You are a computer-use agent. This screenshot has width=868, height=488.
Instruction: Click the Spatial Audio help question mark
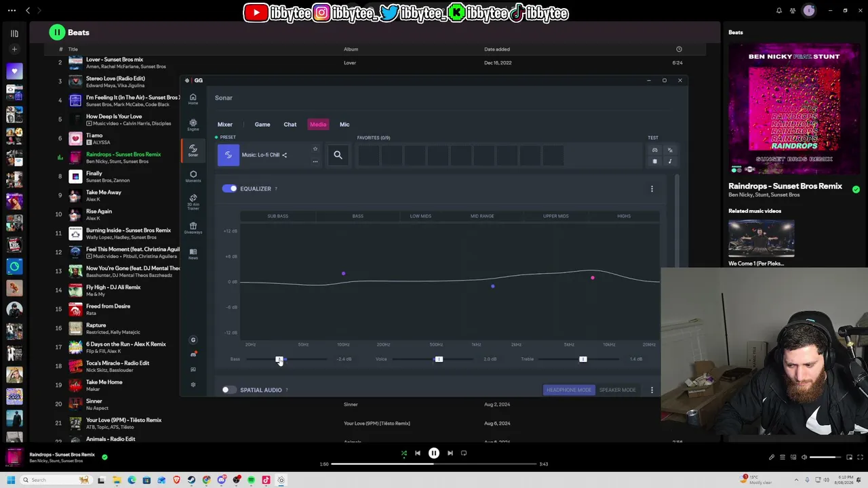(287, 390)
